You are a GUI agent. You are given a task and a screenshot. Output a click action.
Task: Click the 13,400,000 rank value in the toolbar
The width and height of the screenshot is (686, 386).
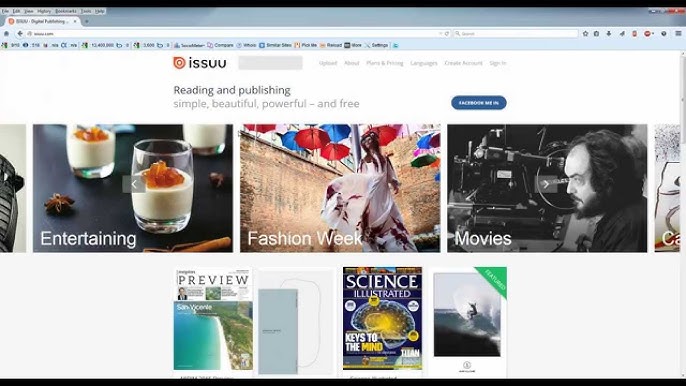(x=102, y=45)
